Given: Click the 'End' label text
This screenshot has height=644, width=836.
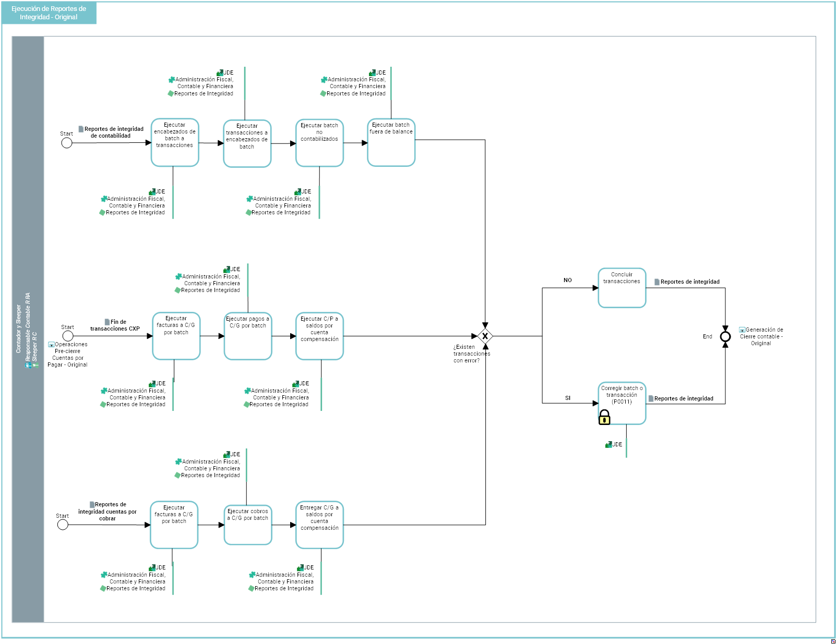Looking at the screenshot, I should (x=708, y=337).
